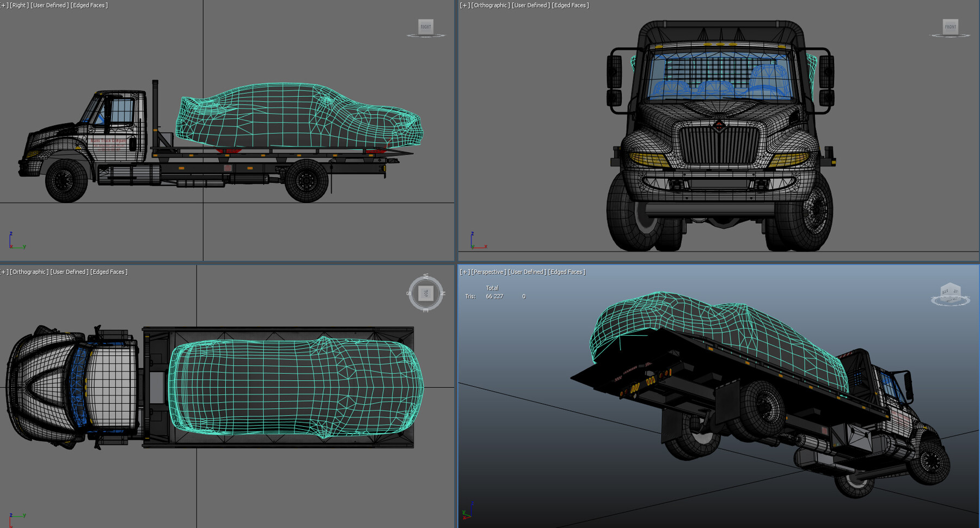Click the N marker on the ViewCube compass
Image resolution: width=980 pixels, height=528 pixels.
pos(443,294)
